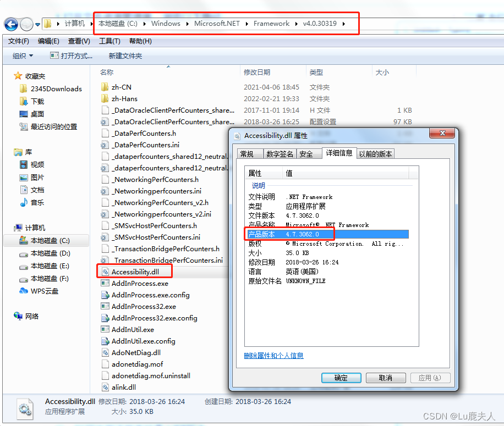Select the Framework breadcrumb segment

tap(271, 24)
